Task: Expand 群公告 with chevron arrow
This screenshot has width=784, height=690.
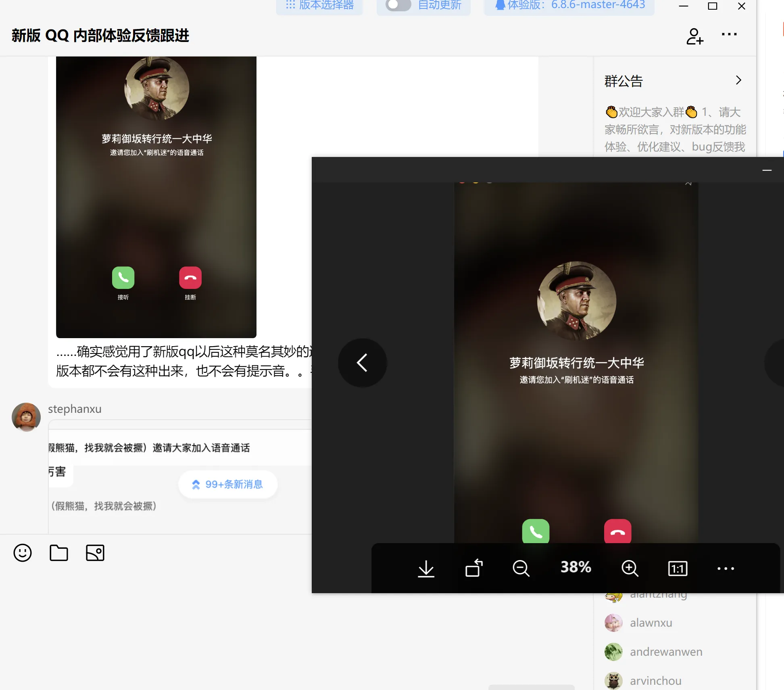Action: (x=738, y=80)
